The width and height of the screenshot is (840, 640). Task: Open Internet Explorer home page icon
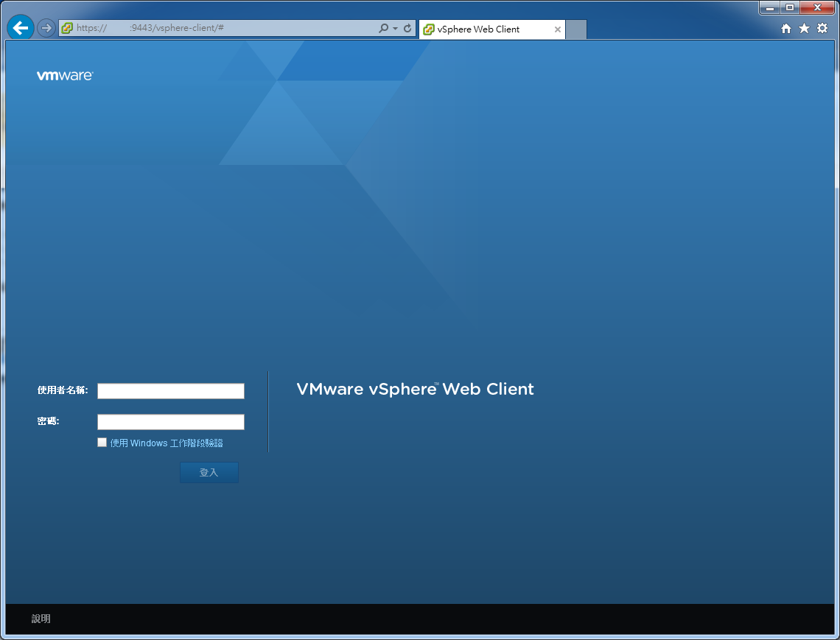point(786,28)
